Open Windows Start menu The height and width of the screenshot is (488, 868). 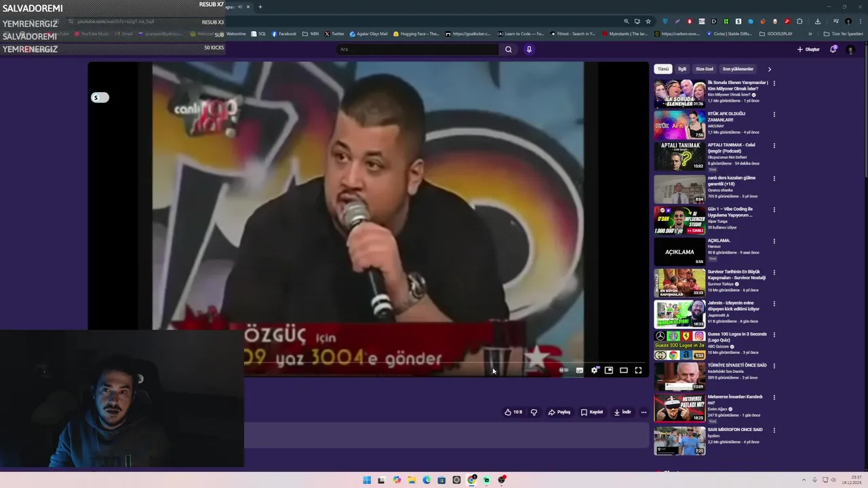[367, 480]
